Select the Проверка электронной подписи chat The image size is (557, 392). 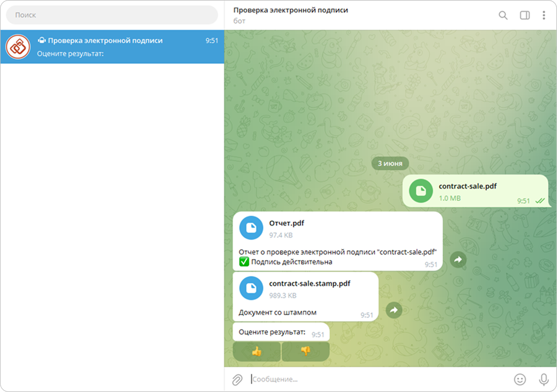pos(125,47)
